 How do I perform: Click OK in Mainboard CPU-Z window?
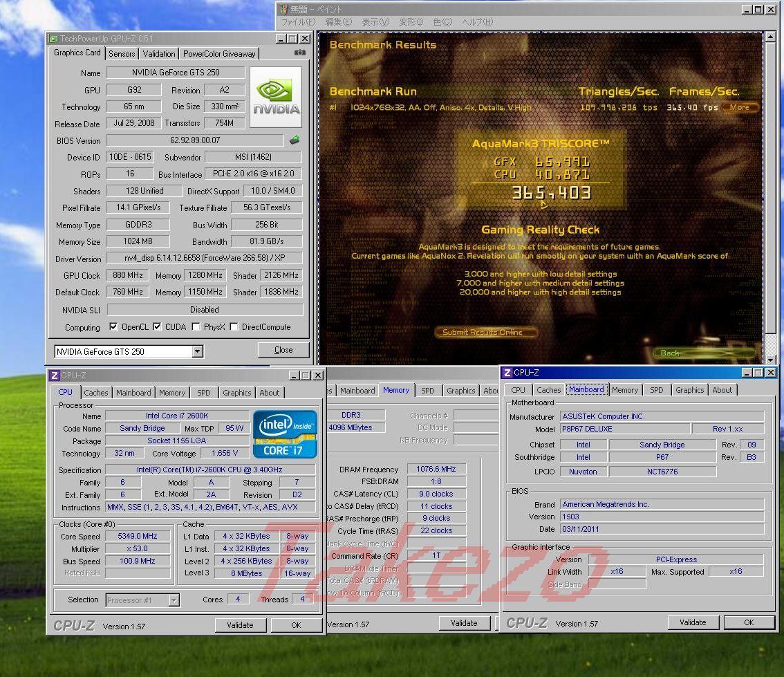coord(749,622)
